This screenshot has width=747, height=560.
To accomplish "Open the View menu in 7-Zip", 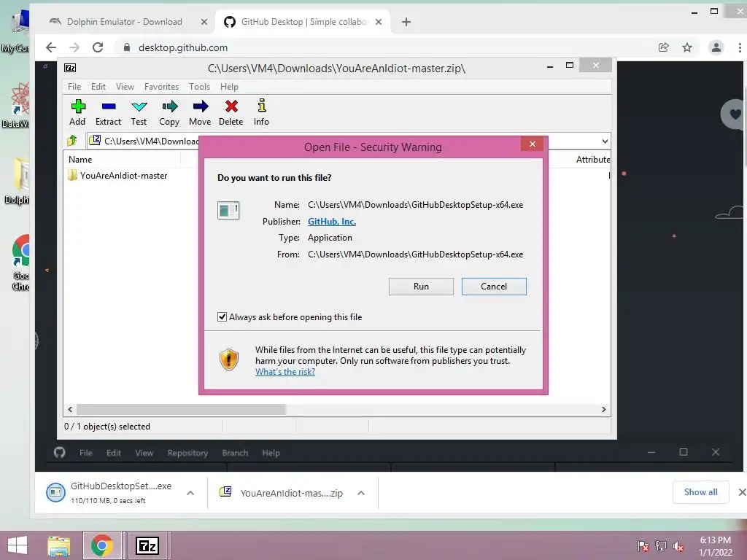I will [x=125, y=87].
